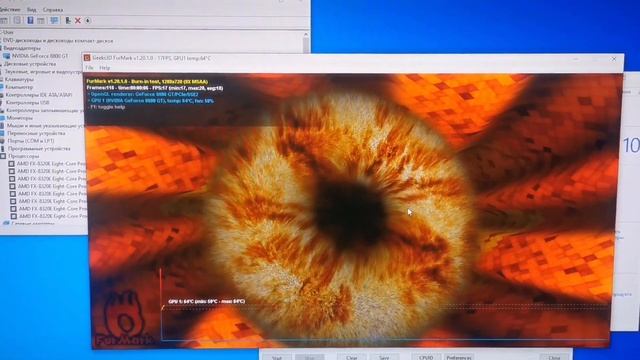Select the Мониторы category

tap(19, 118)
